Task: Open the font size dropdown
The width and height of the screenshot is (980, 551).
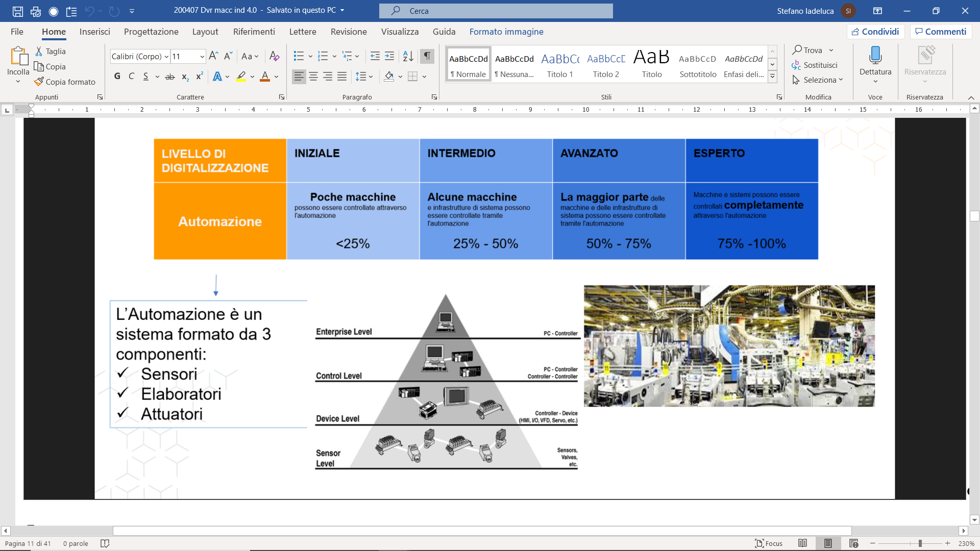Action: [202, 57]
